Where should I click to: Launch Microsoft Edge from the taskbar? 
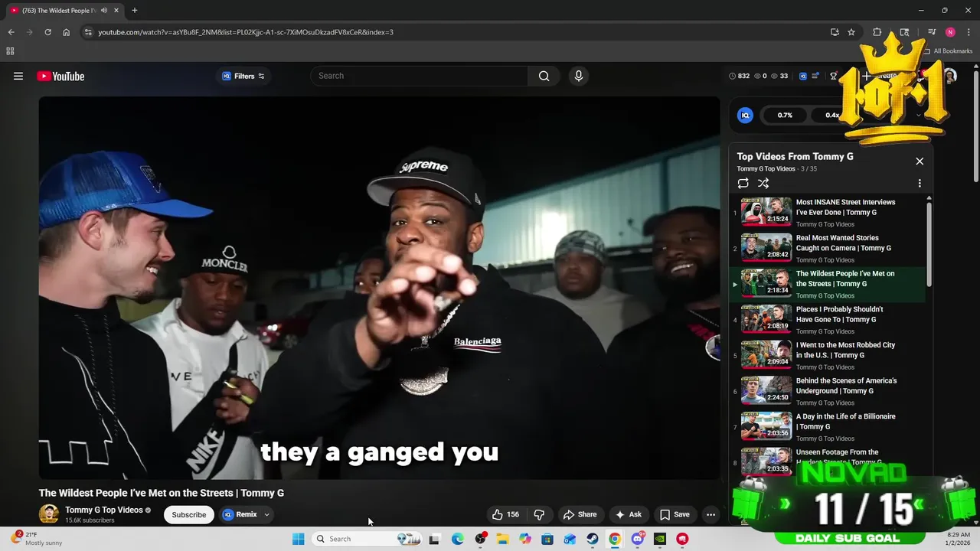point(457,539)
